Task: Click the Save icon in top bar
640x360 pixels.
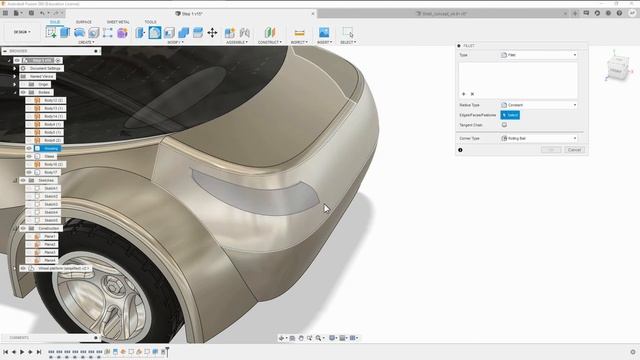Action: (31, 13)
